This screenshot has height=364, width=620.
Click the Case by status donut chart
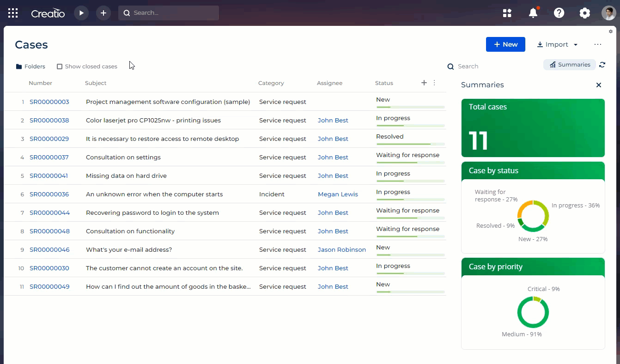pyautogui.click(x=533, y=216)
